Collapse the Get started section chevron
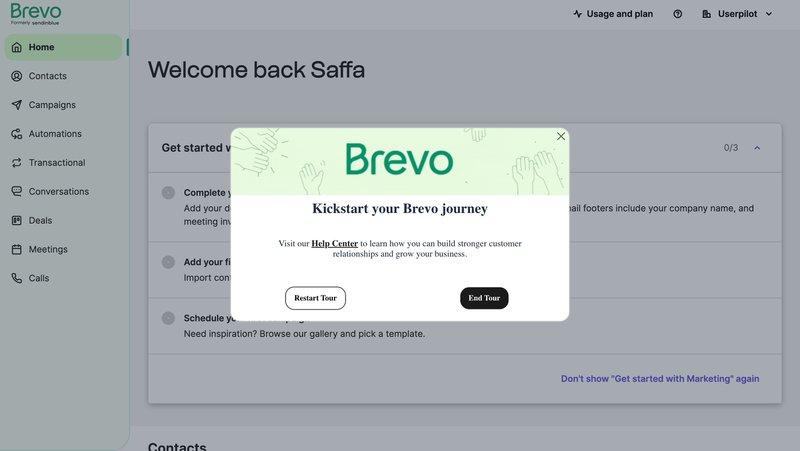The image size is (800, 451). 757,148
